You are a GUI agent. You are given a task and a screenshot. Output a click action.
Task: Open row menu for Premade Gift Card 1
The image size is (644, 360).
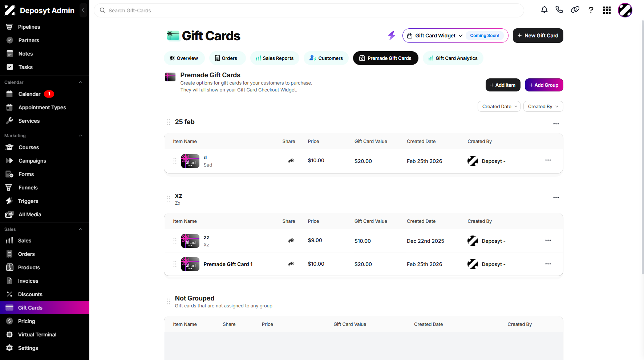pos(548,264)
